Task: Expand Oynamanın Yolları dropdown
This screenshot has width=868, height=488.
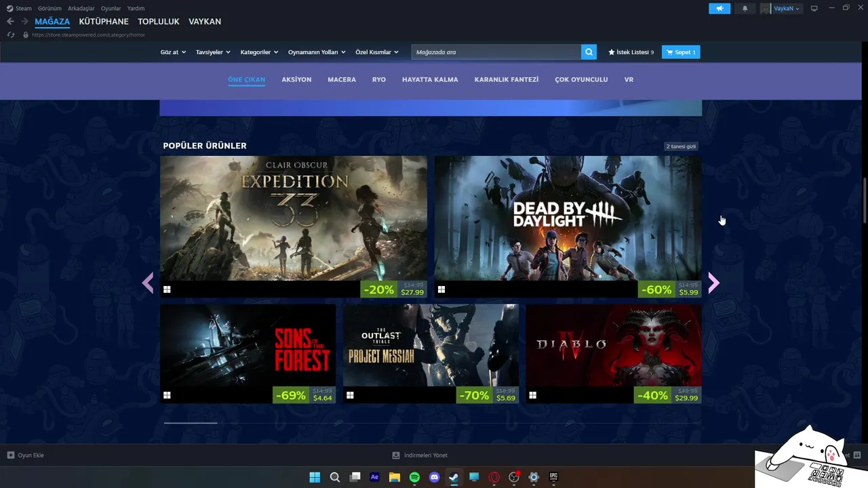Action: point(317,52)
